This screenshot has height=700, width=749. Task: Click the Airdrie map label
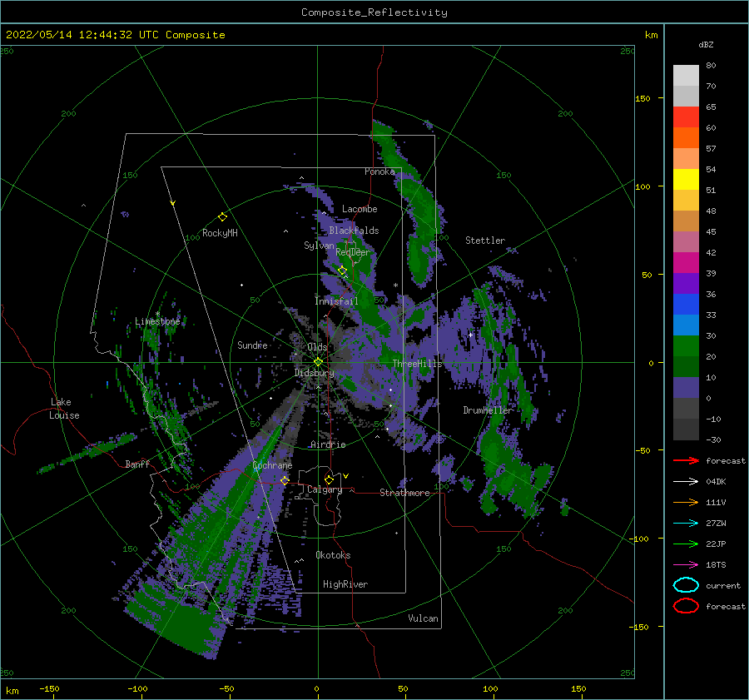pos(328,444)
